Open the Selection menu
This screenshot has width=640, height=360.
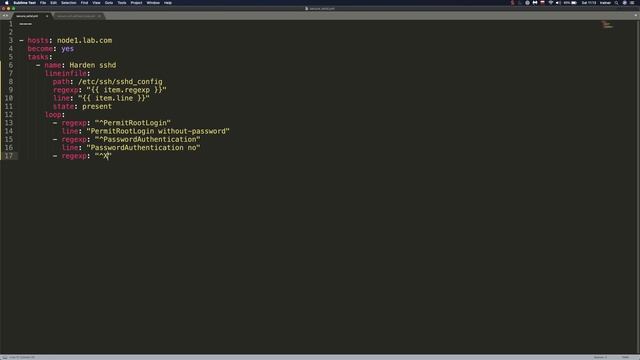(69, 3)
